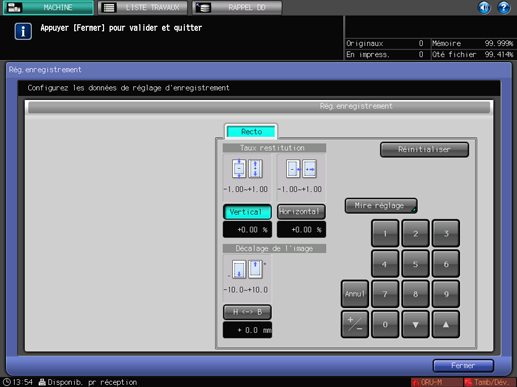Toggle the plus/minus sign key
The width and height of the screenshot is (517, 387).
(355, 324)
